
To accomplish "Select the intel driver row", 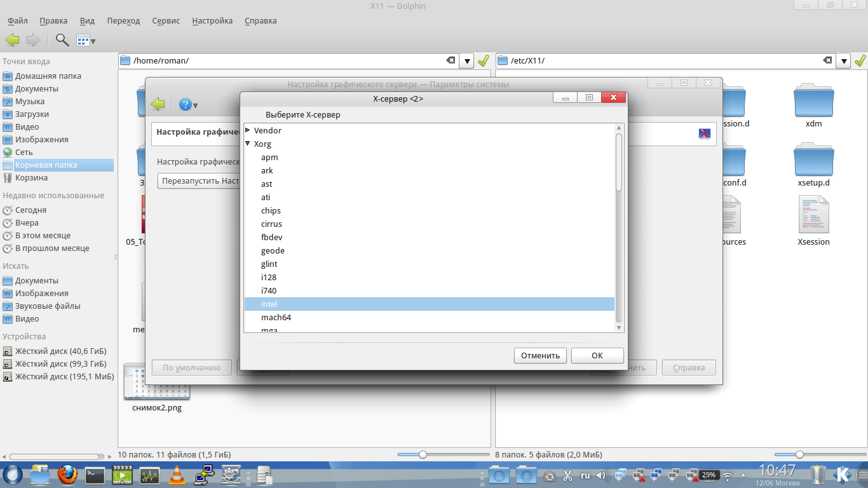I will click(x=430, y=304).
